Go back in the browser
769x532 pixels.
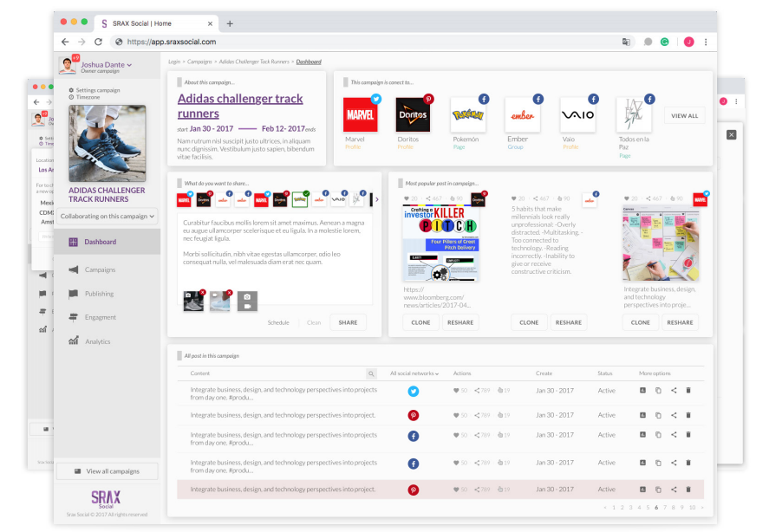point(65,42)
